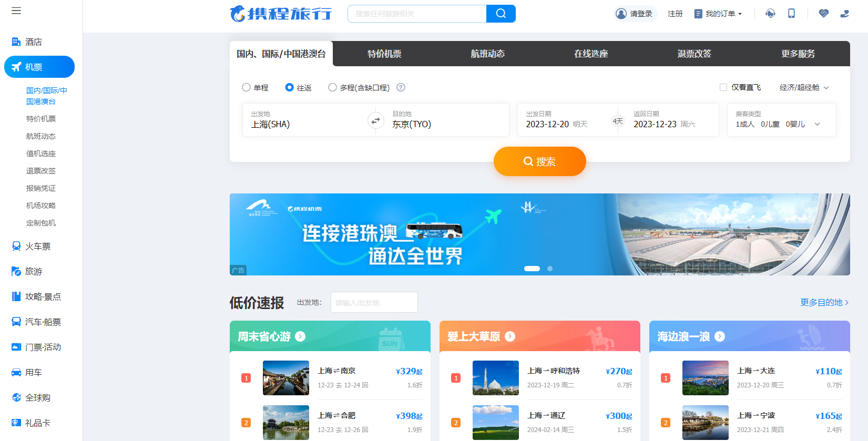Toggle the hamburger menu in the sidebar
Screen dimensions: 868x441
coord(16,11)
